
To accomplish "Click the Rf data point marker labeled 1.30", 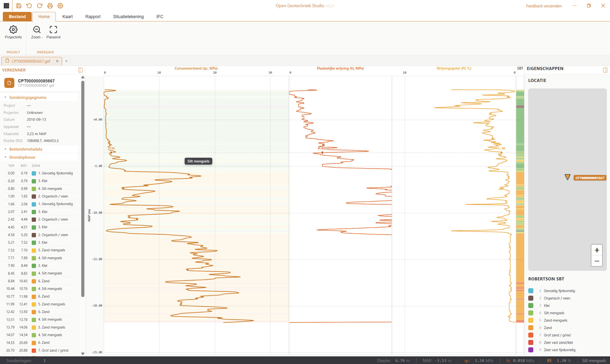I will 501,153.
